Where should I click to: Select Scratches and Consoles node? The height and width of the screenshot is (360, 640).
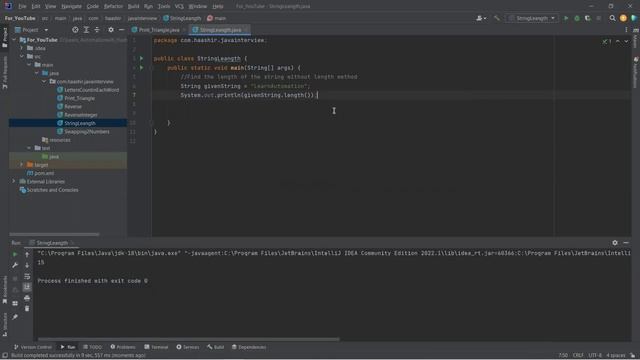pos(49,190)
